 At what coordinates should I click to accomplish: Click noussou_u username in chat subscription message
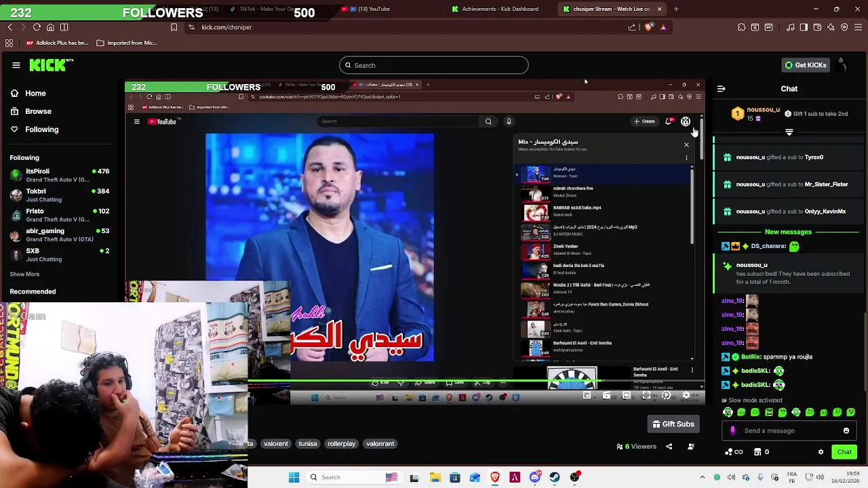point(752,265)
